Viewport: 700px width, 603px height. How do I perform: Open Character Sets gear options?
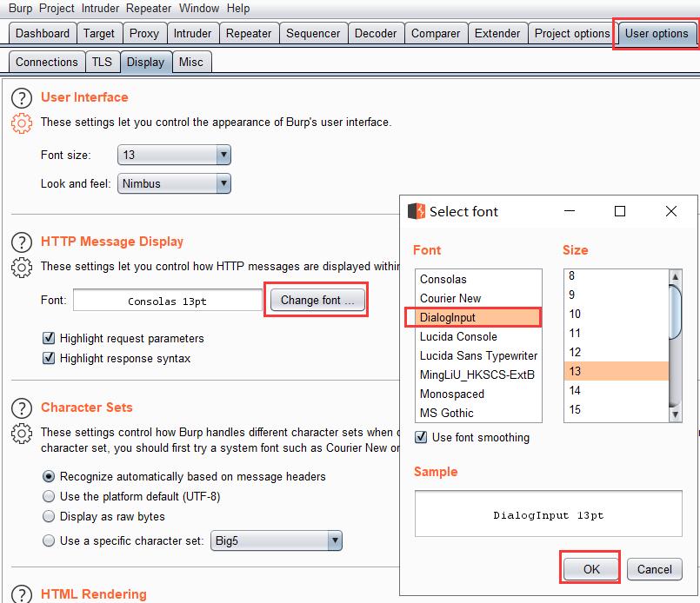[x=22, y=434]
